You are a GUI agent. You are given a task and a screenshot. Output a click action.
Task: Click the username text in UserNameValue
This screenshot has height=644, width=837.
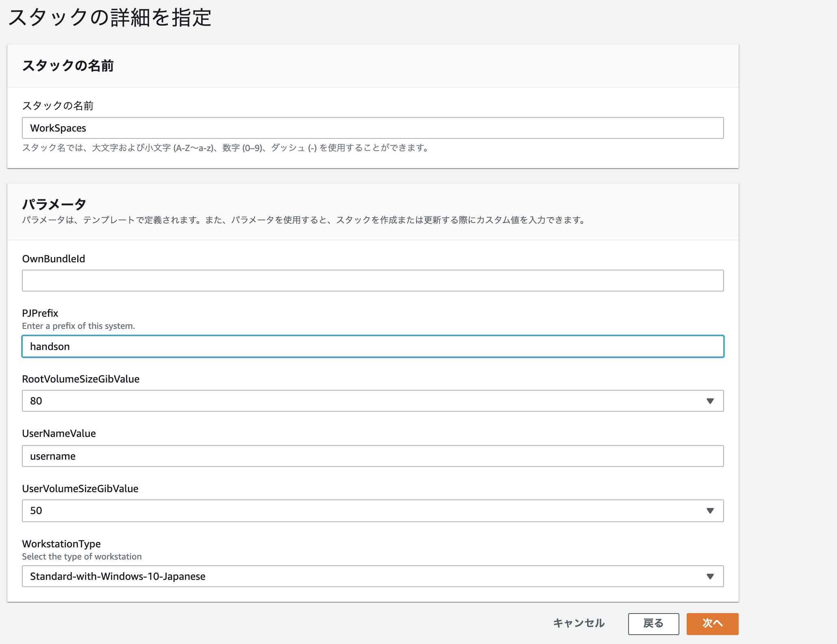coord(52,456)
